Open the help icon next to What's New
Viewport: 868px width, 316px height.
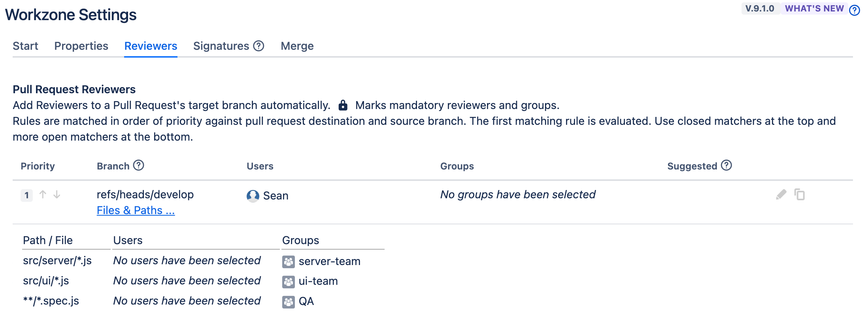tap(854, 10)
